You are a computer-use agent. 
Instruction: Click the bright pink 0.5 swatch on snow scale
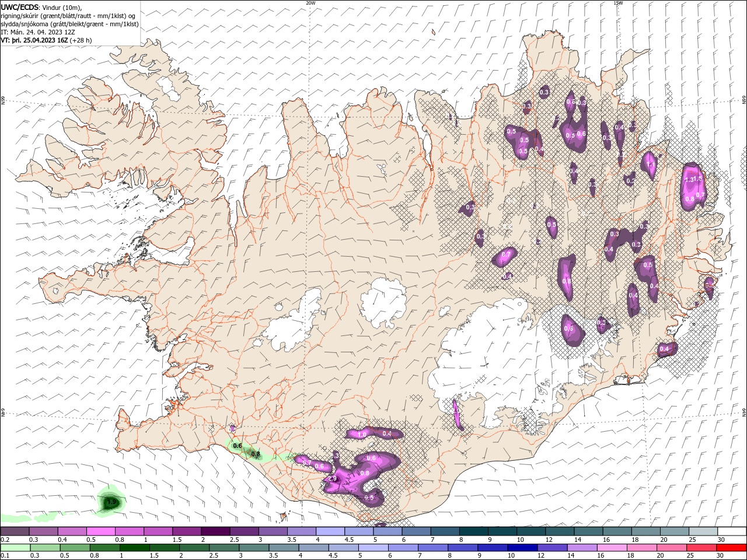point(100,531)
